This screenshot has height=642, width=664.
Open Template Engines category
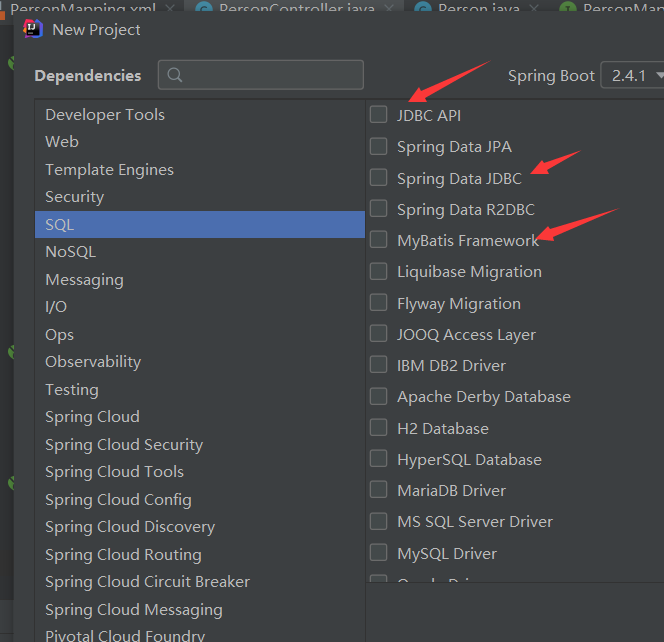(199, 170)
